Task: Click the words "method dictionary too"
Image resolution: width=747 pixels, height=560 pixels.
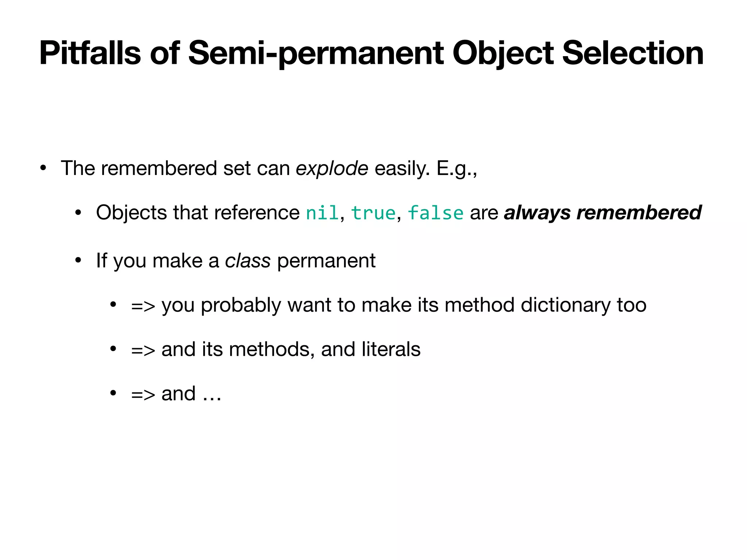Action: (546, 305)
